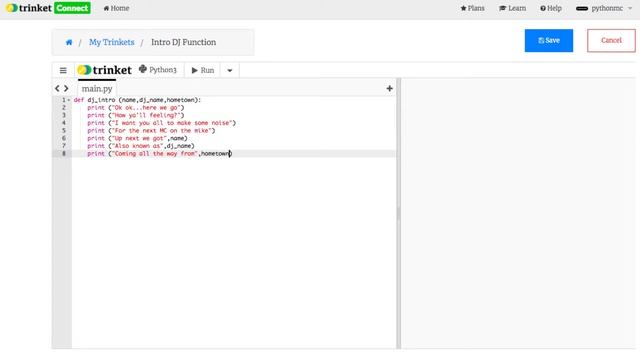Screen dimensions: 640x360
Task: Click the divider handle between editor and output
Action: (398, 213)
